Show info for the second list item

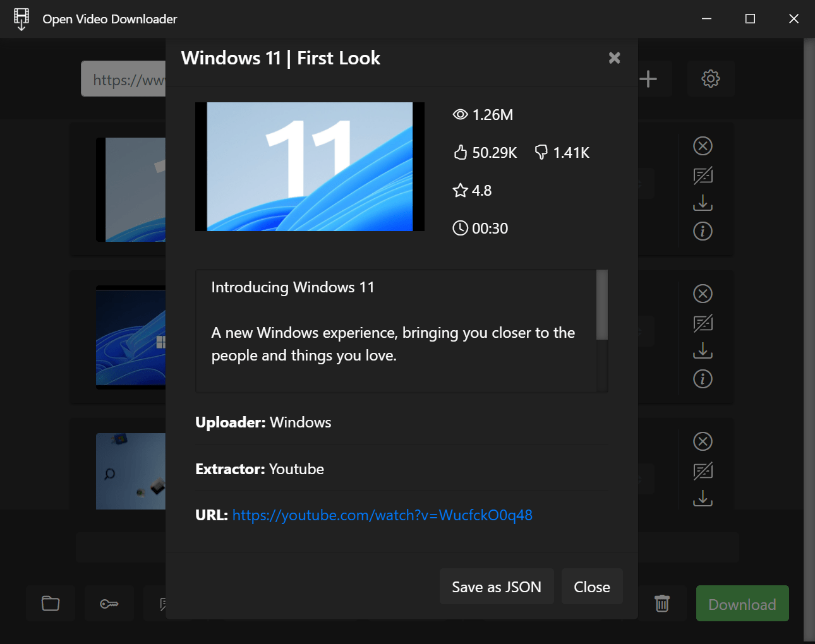click(702, 379)
